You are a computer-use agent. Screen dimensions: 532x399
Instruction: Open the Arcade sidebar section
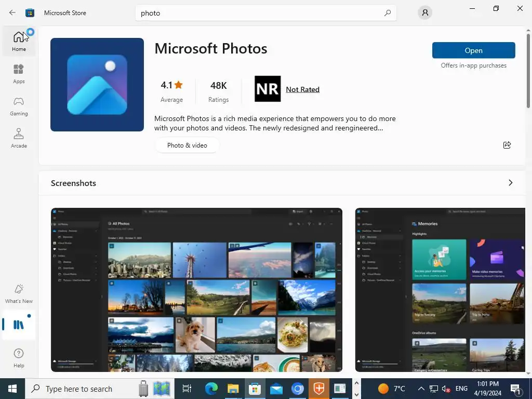[x=19, y=138]
